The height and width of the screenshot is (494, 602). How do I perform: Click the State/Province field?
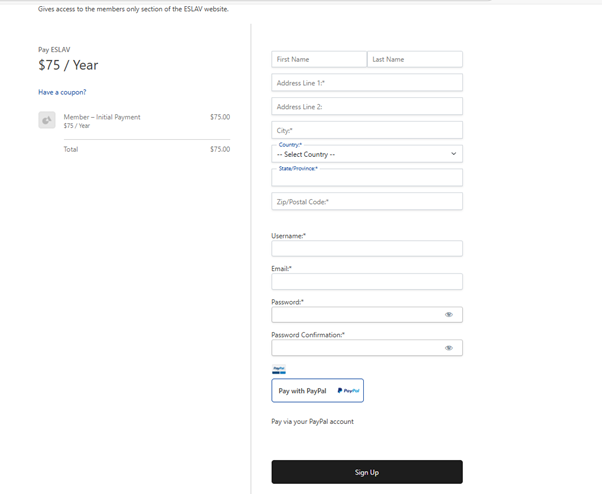pyautogui.click(x=366, y=179)
